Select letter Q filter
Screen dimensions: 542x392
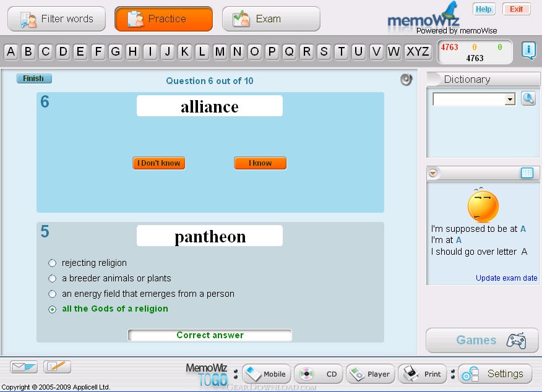point(290,51)
